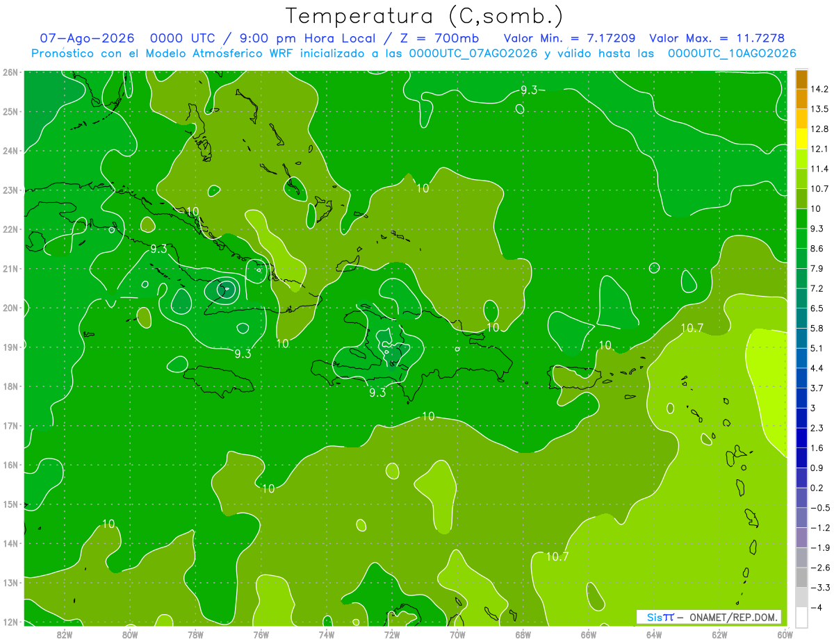Click colorbar label '2.3'
The height and width of the screenshot is (644, 834).
tap(817, 428)
